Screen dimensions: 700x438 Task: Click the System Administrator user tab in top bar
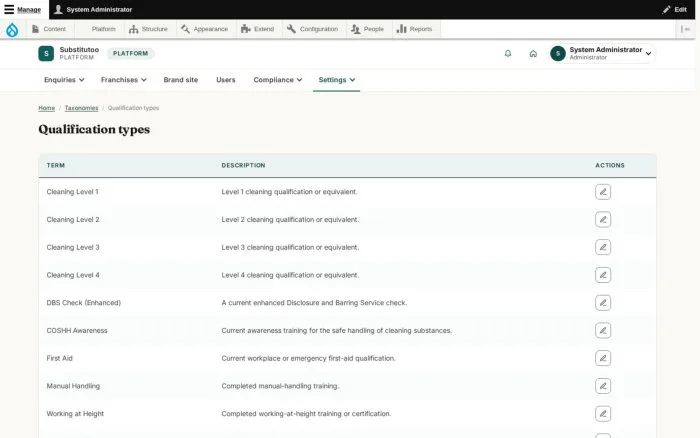pyautogui.click(x=93, y=9)
